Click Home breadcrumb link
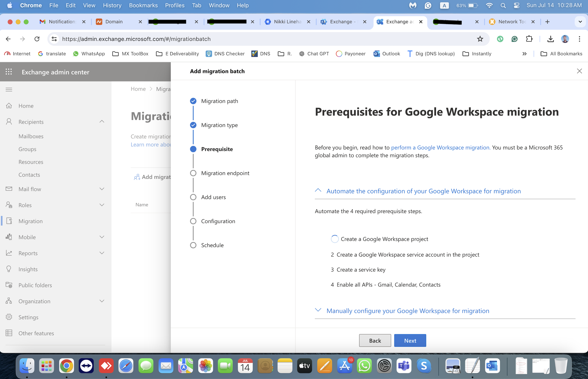The width and height of the screenshot is (588, 379). (138, 89)
